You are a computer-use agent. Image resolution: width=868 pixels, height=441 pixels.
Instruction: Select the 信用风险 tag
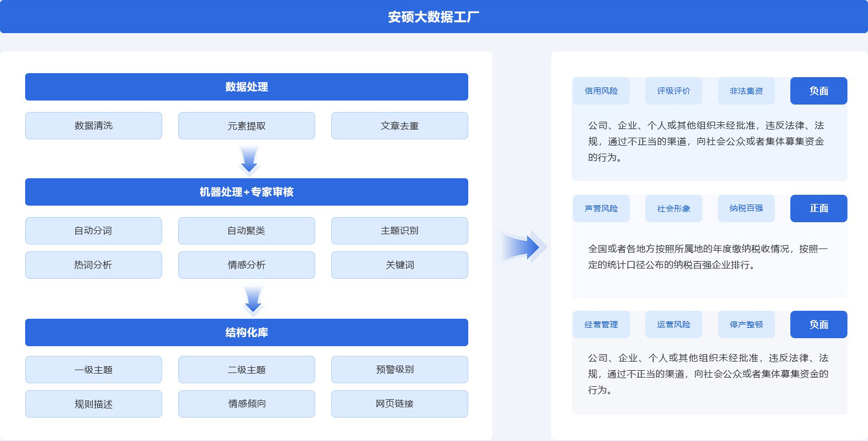coord(601,91)
